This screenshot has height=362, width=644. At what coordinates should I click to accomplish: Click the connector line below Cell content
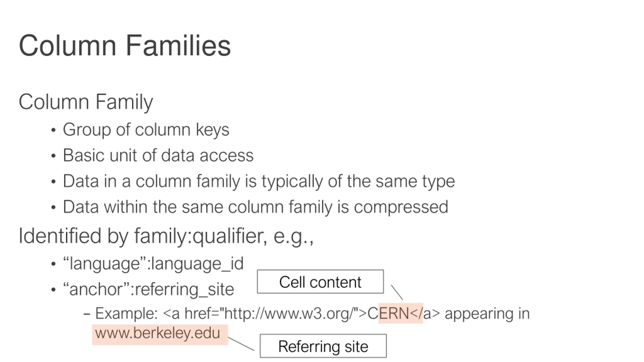coord(397,292)
